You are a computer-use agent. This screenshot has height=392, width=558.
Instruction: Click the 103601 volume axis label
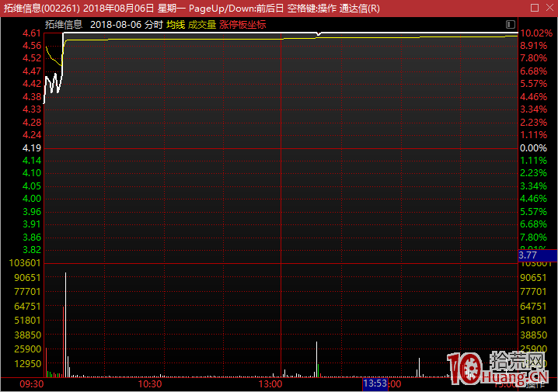tap(26, 263)
